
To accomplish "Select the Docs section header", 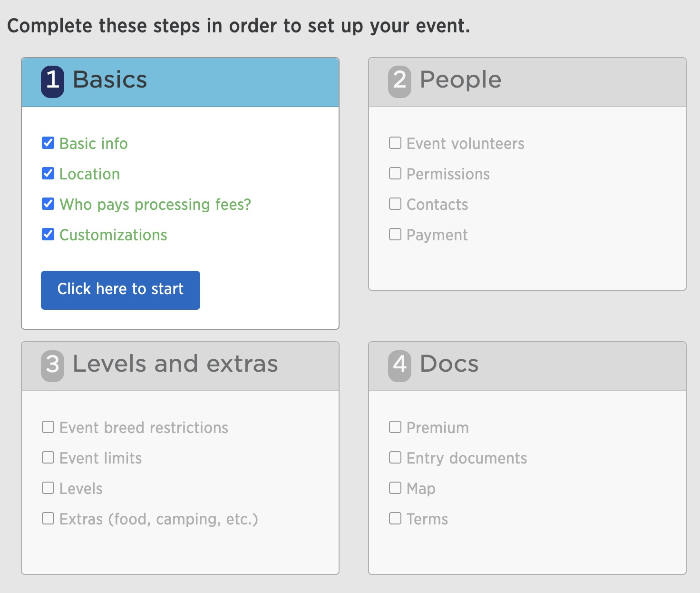I will [x=527, y=366].
